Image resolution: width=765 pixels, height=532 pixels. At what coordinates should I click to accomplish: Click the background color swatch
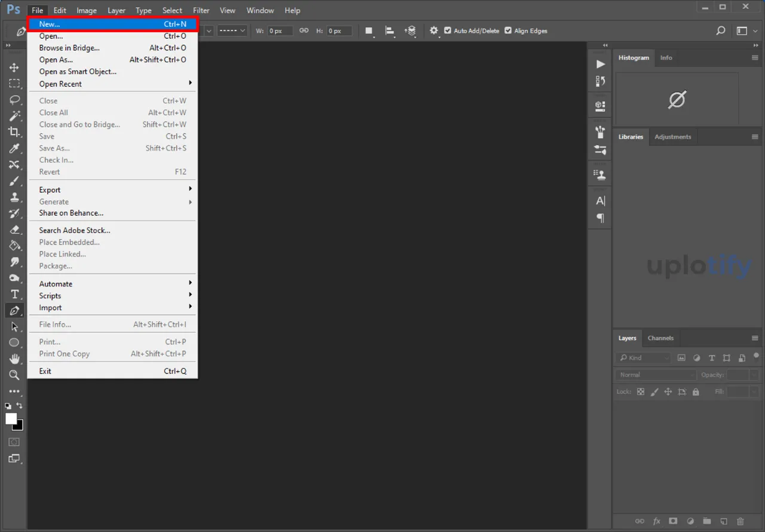click(x=19, y=426)
